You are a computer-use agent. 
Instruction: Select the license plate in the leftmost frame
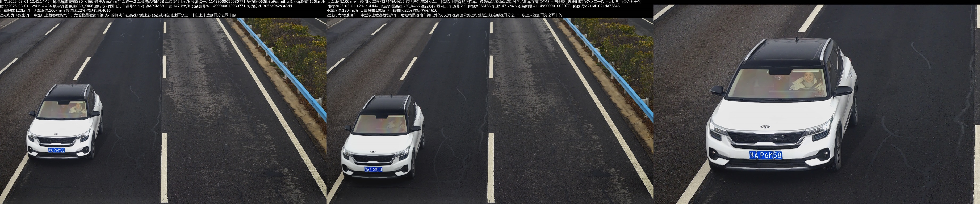[56, 150]
